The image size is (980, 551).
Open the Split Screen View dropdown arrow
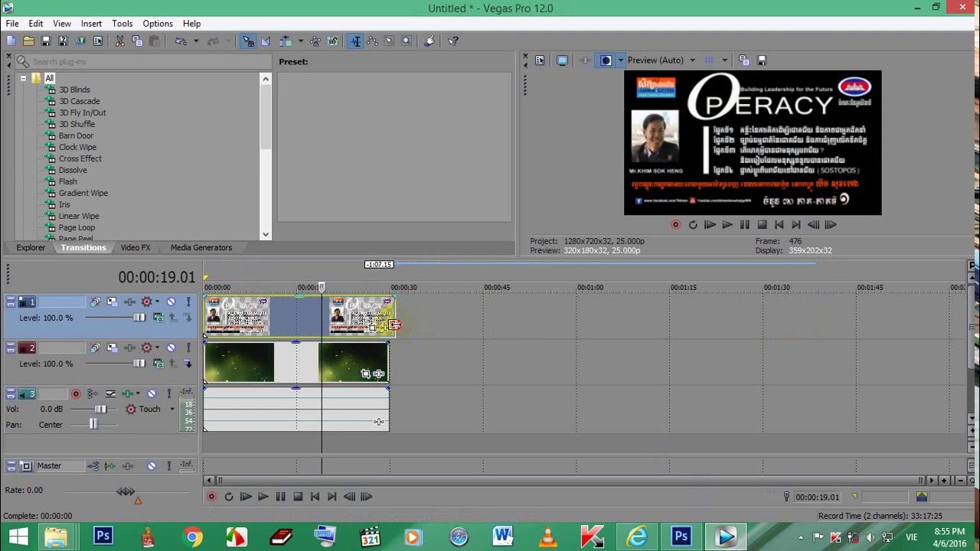[x=620, y=60]
